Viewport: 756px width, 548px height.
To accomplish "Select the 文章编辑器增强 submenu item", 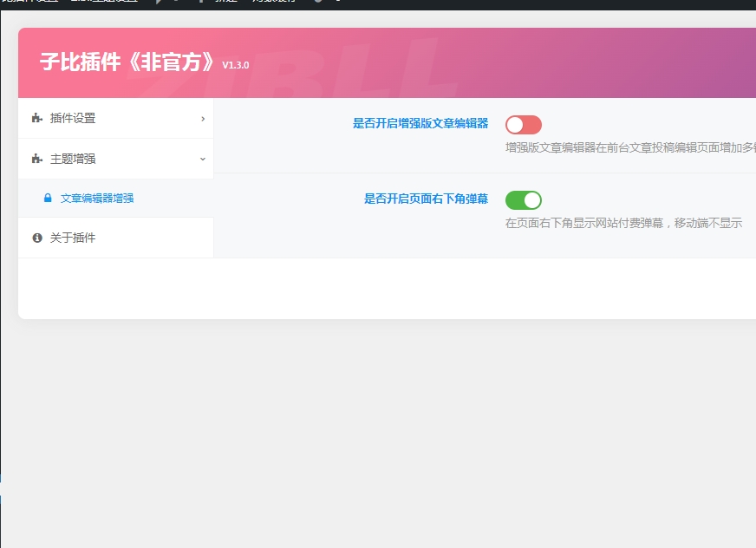I will click(115, 199).
